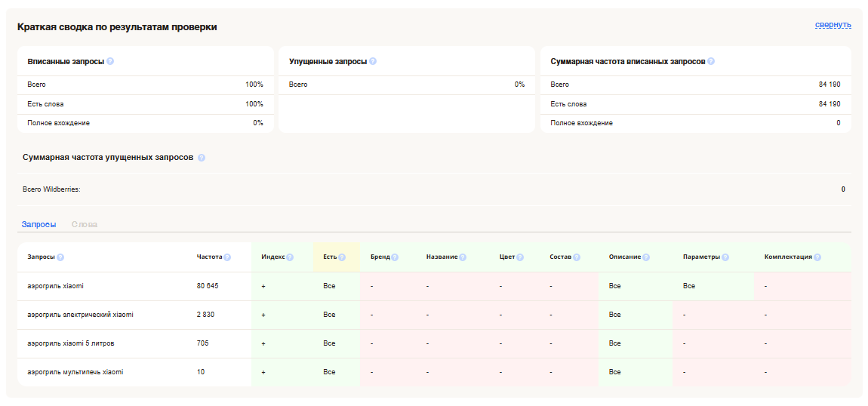868x406 pixels.
Task: Click help icon in Цвет column header
Action: [520, 257]
